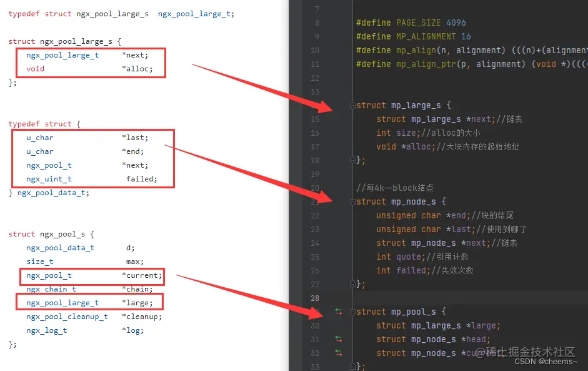588x371 pixels.
Task: Click 'ngx_pool_large_t *next;' in left code
Action: pyautogui.click(x=87, y=55)
